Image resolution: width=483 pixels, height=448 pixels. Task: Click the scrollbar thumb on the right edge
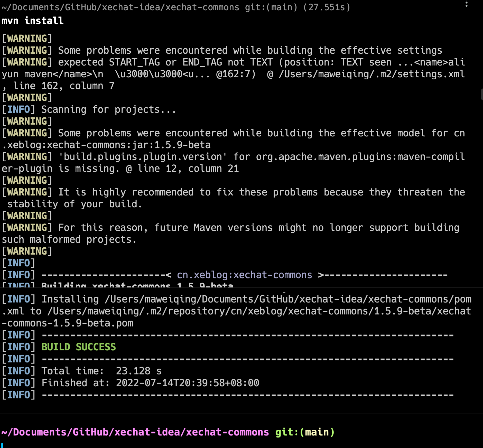click(482, 94)
